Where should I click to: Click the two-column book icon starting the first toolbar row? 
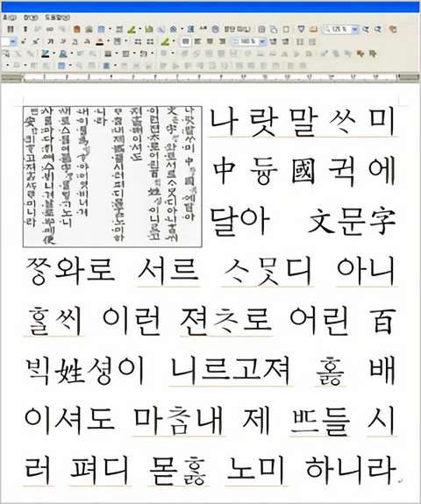(11, 29)
